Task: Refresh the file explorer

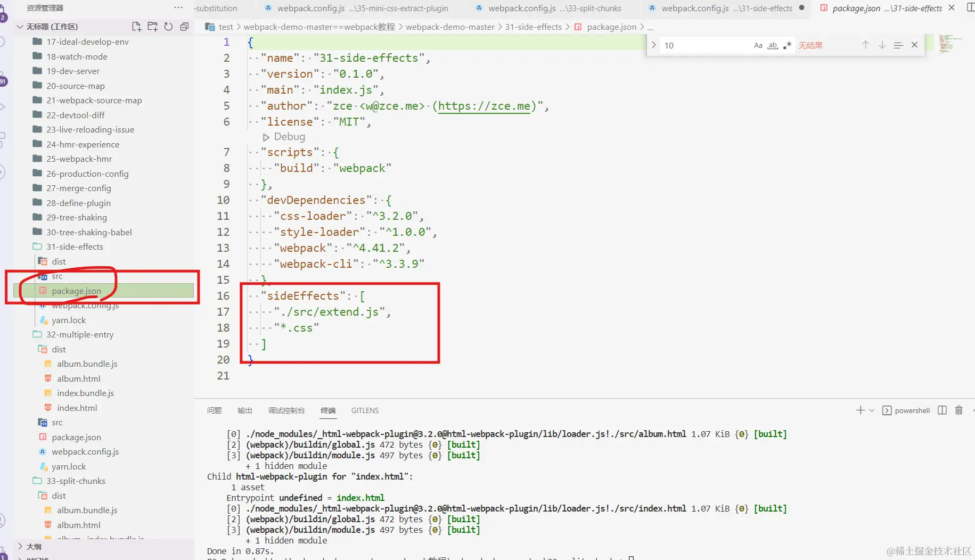Action: click(x=168, y=27)
